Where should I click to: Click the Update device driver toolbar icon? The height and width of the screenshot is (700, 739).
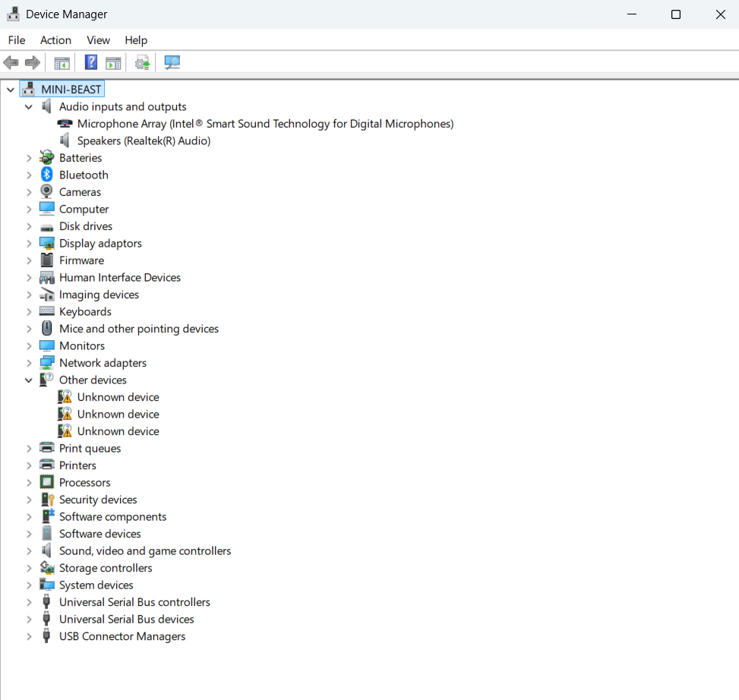pos(142,63)
